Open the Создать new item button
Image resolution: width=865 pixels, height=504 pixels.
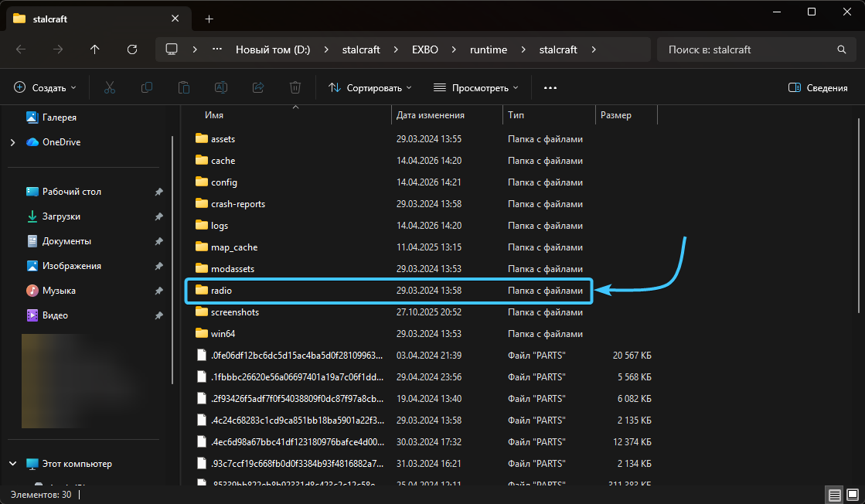[x=45, y=88]
